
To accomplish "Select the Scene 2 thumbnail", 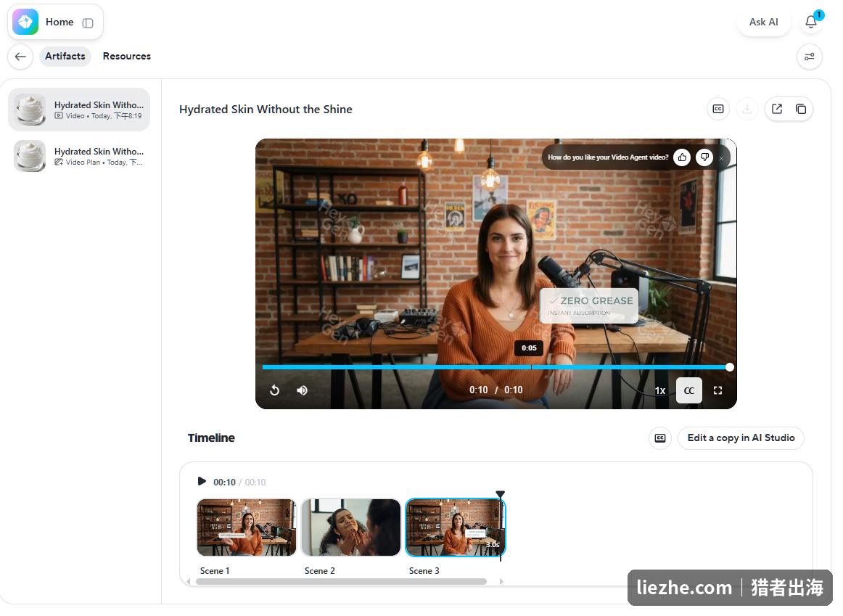I will coord(351,527).
